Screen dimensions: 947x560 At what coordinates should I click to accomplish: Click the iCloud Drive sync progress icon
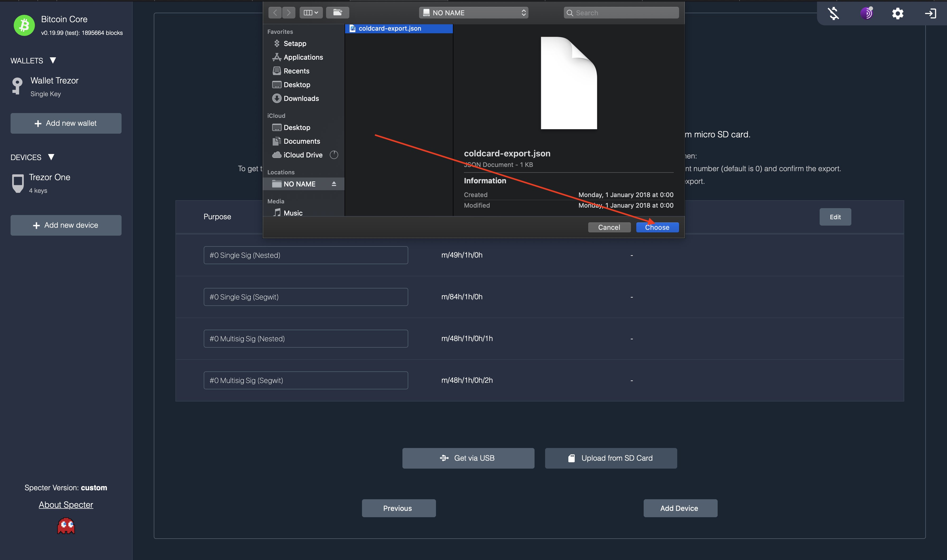334,155
